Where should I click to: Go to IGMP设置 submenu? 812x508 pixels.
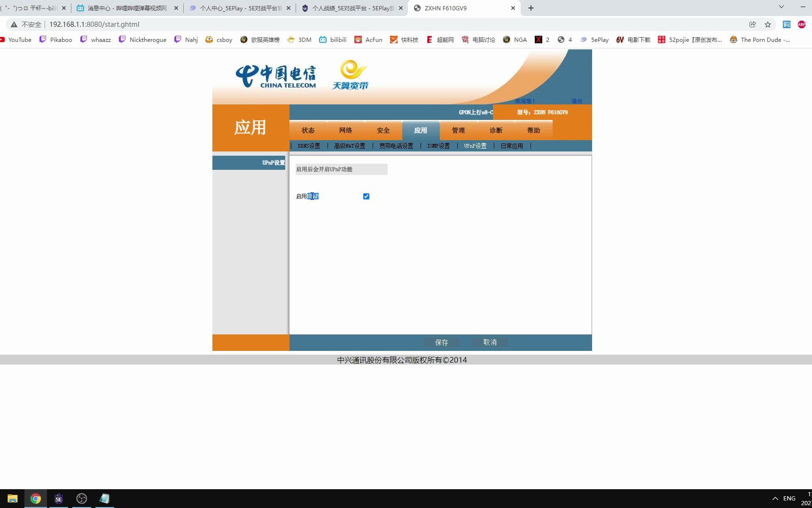click(438, 146)
